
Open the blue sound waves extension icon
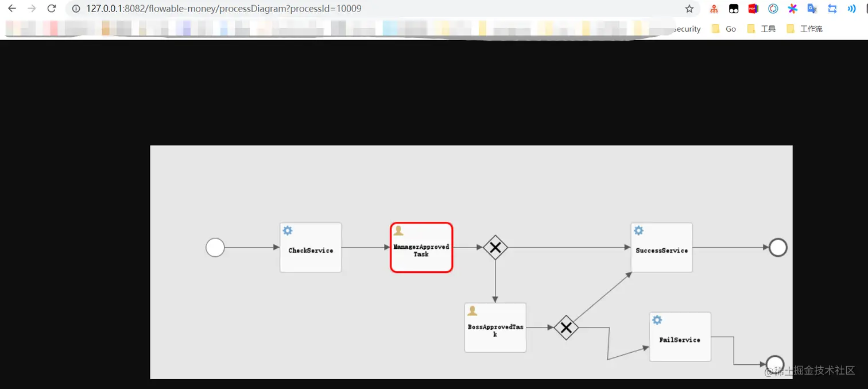(x=852, y=9)
